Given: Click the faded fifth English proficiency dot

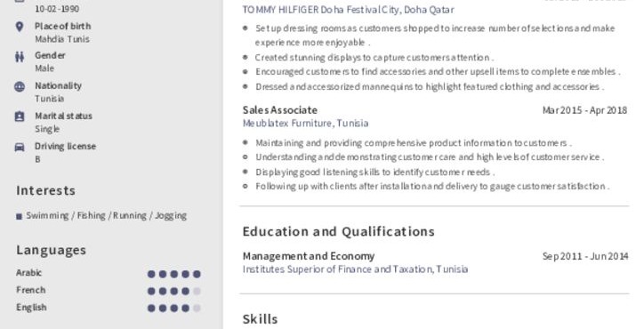Looking at the screenshot, I should [197, 308].
